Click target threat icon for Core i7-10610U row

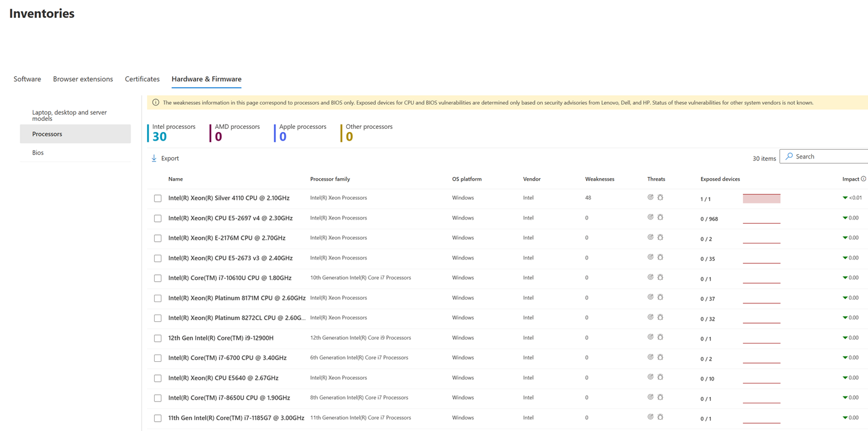651,277
